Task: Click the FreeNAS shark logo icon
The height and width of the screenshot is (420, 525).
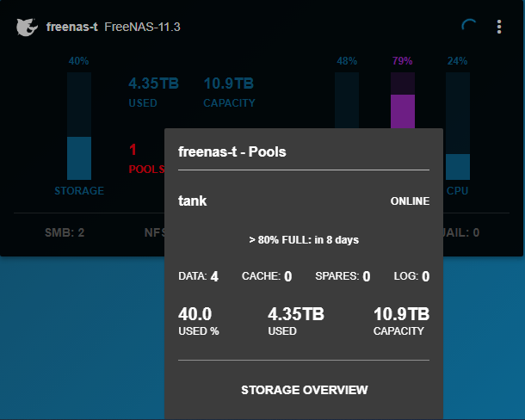Action: click(27, 27)
